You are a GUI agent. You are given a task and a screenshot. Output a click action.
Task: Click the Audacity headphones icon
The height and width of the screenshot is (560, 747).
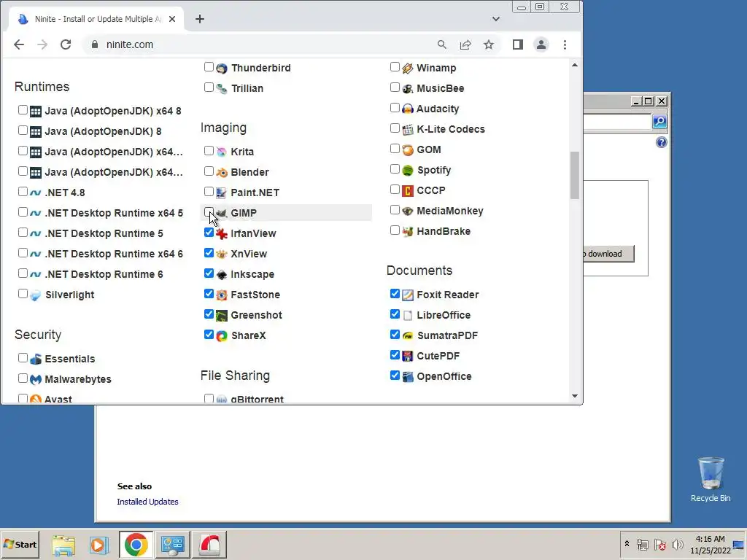pyautogui.click(x=407, y=109)
